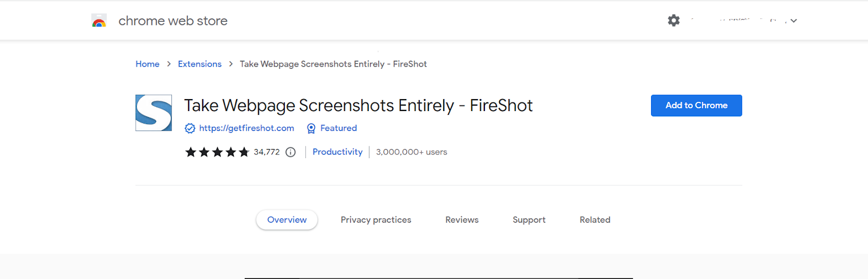Expand the account dropdown chevron
The width and height of the screenshot is (868, 279).
click(x=794, y=21)
